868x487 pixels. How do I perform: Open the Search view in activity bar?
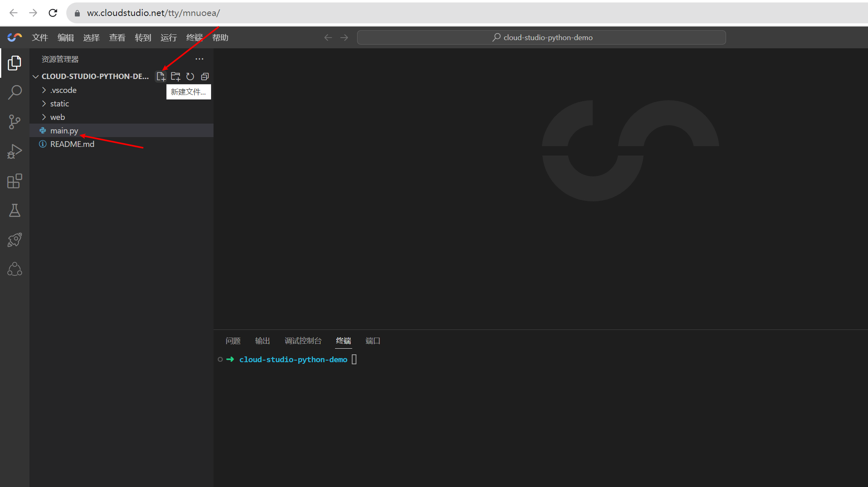(15, 92)
